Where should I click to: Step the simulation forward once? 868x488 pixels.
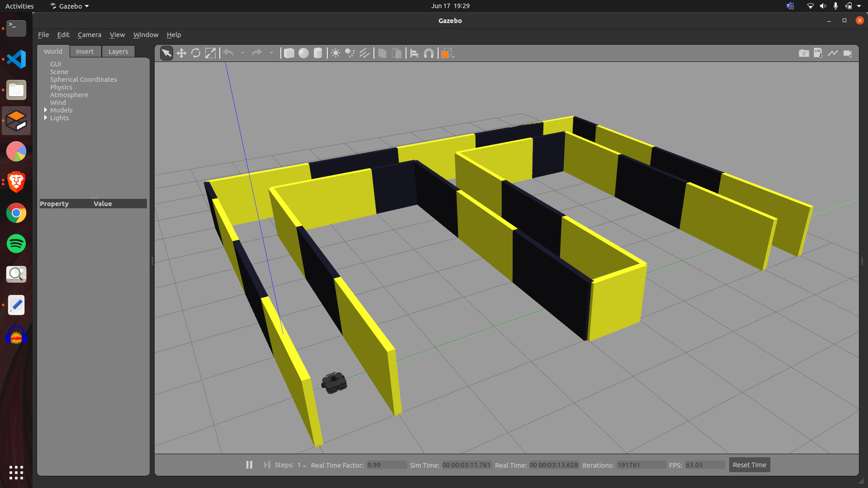click(x=267, y=465)
